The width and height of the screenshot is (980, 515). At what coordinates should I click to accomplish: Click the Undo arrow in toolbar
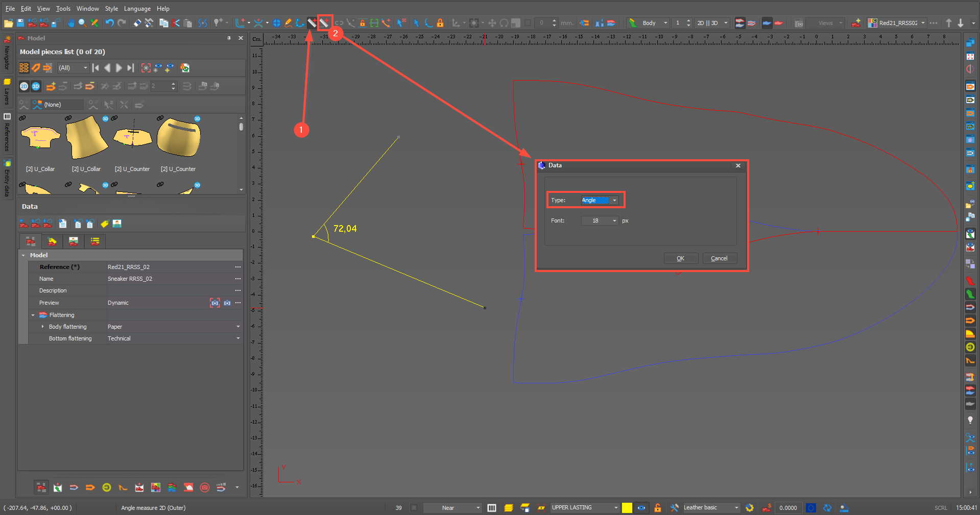(109, 23)
